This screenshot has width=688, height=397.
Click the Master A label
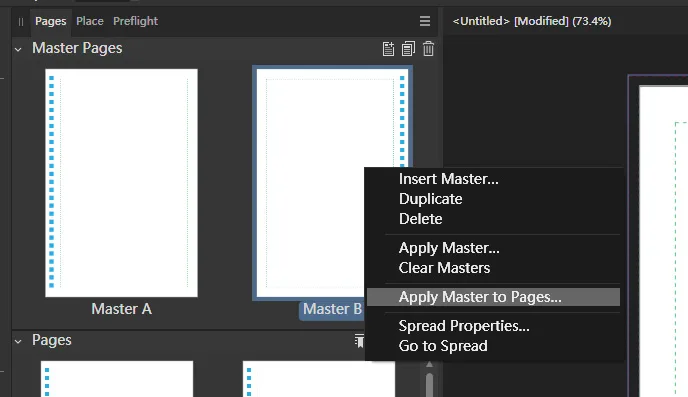click(122, 309)
